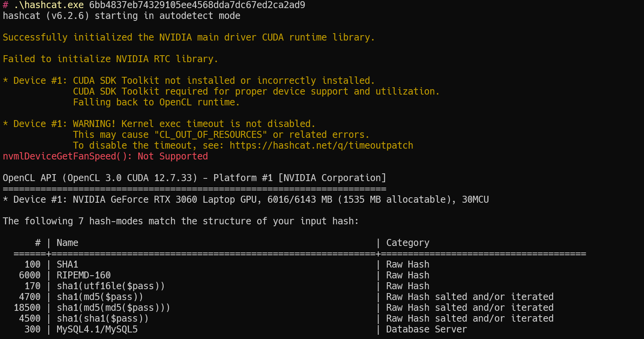Click 'Raw Hash' category in RIPEMD-160 row
The width and height of the screenshot is (644, 339).
[408, 275]
